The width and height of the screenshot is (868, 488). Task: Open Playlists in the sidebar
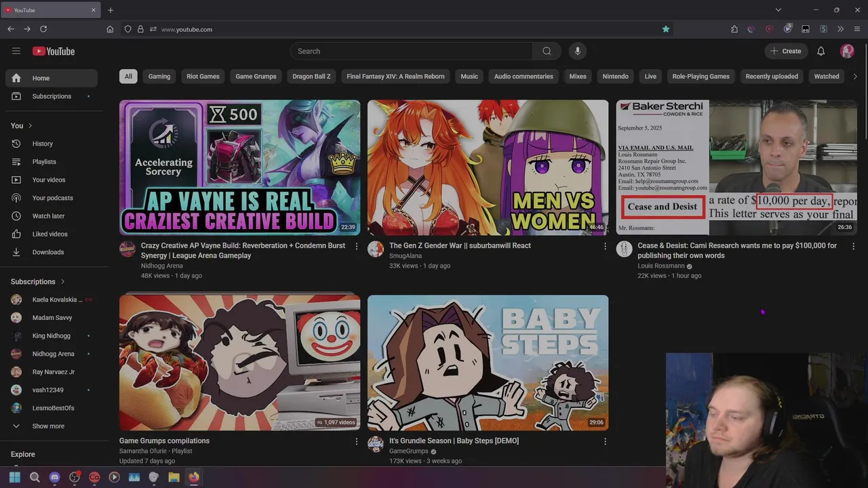point(52,162)
